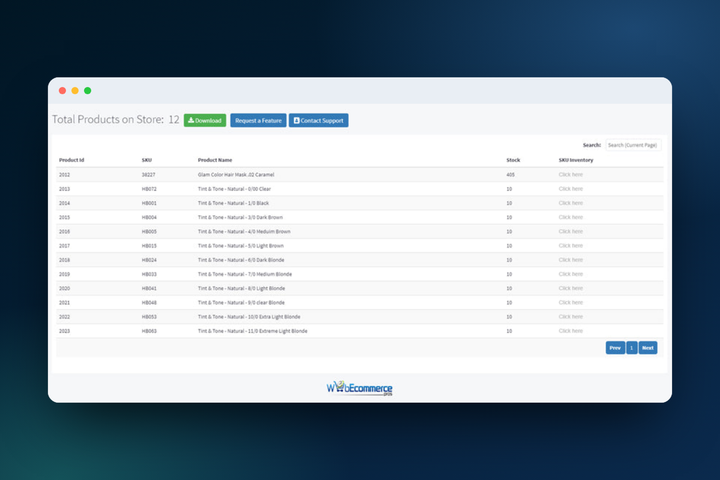Screen dimensions: 720x480
Task: Open Click here link for product 2018
Action: point(570,260)
